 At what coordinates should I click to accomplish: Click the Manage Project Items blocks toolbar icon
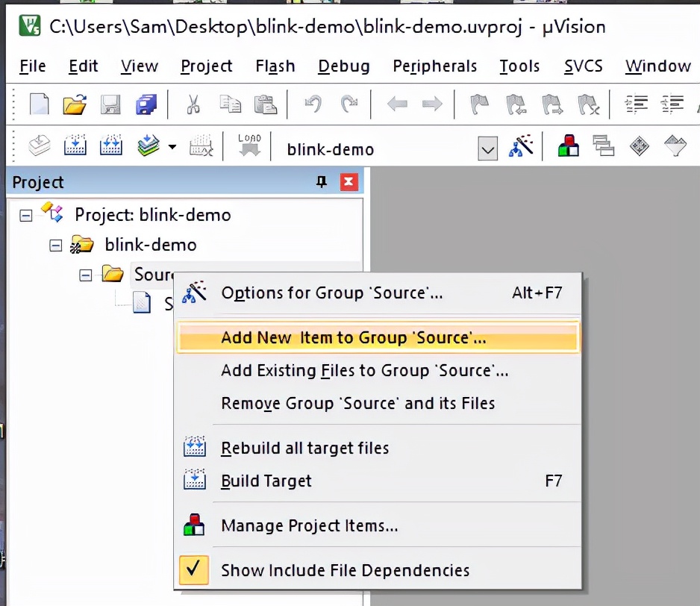(569, 145)
